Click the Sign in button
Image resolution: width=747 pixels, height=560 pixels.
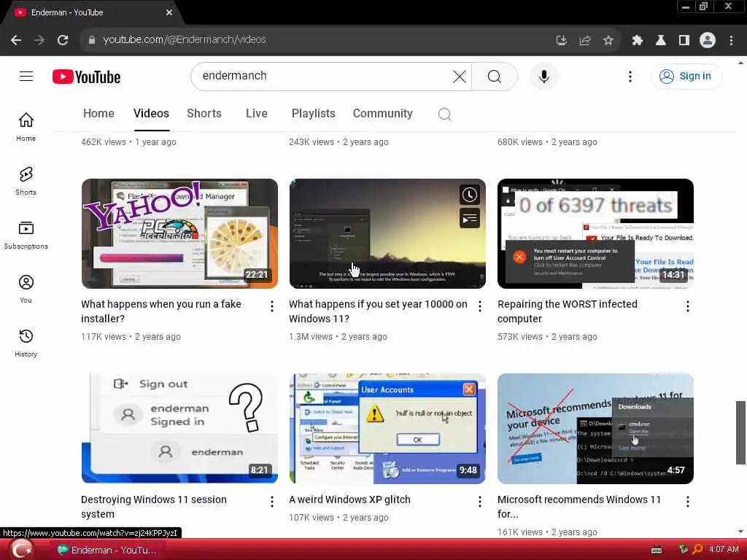coord(686,76)
